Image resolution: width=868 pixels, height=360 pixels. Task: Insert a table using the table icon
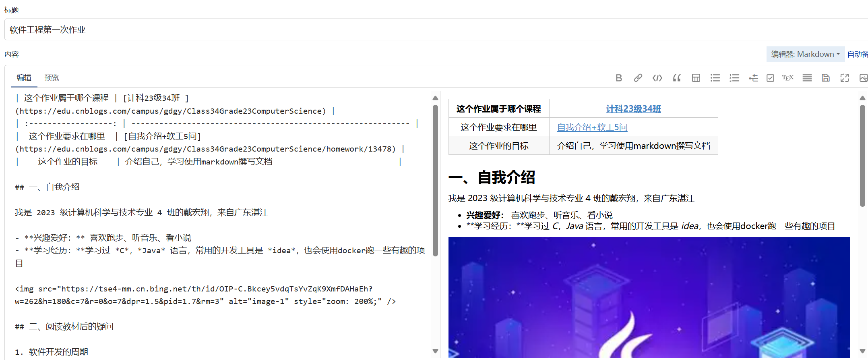coord(696,78)
